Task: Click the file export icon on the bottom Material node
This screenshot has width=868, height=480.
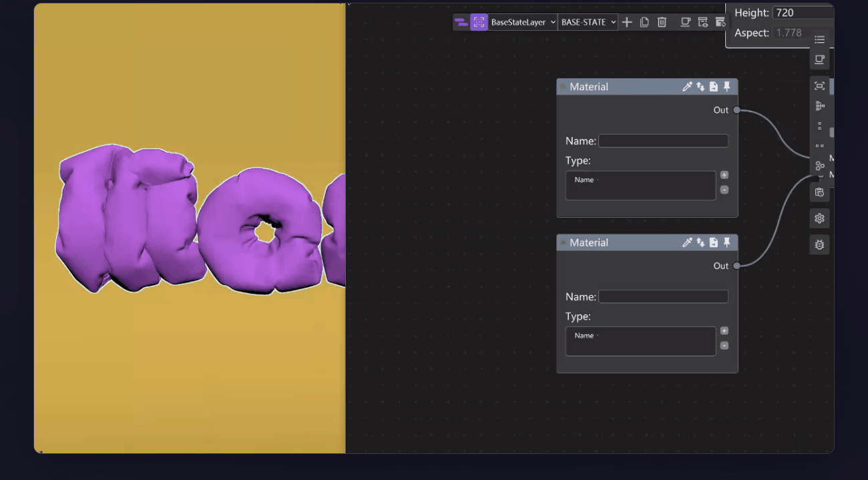Action: 714,242
